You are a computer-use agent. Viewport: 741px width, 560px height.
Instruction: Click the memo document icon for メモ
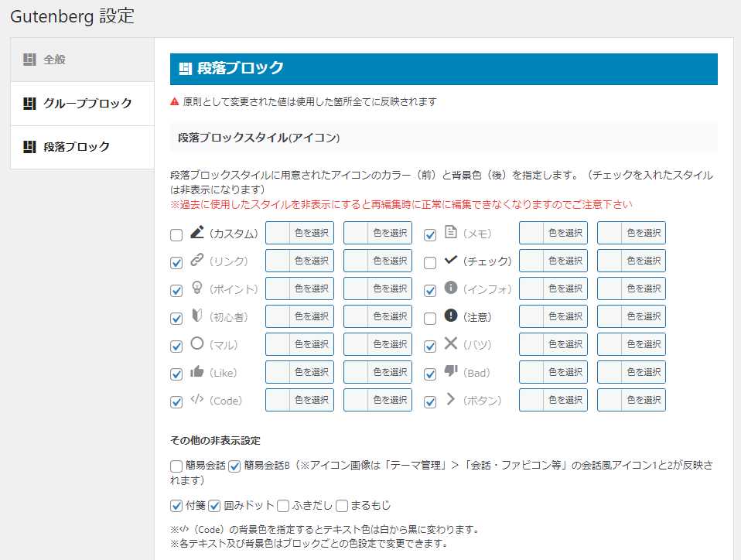click(451, 232)
